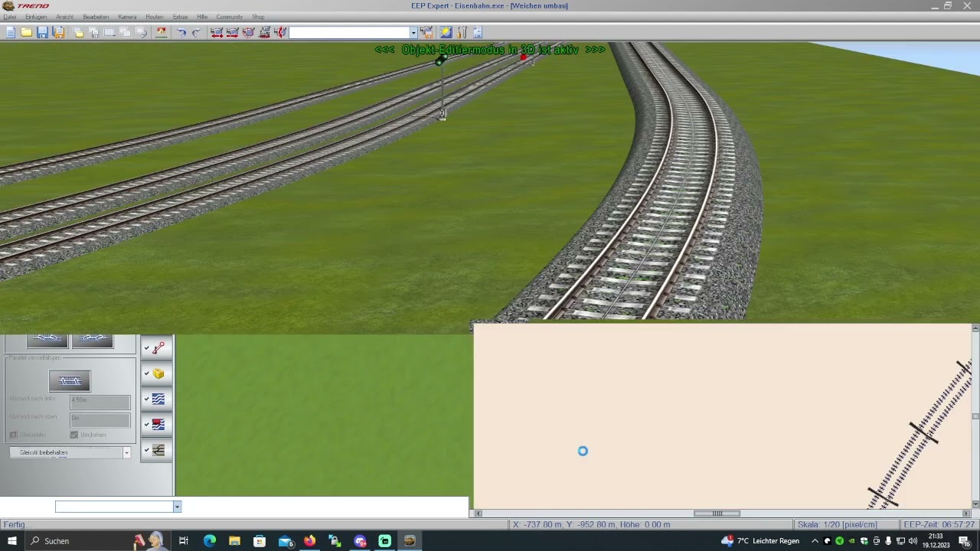The height and width of the screenshot is (551, 980).
Task: Click the dashed selection rectangle toolbar icon
Action: (x=109, y=32)
